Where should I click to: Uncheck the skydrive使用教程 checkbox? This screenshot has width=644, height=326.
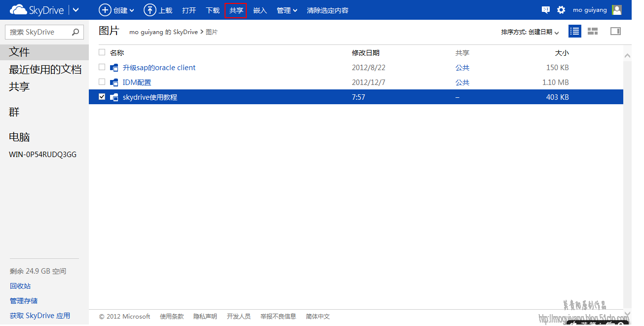tap(102, 97)
